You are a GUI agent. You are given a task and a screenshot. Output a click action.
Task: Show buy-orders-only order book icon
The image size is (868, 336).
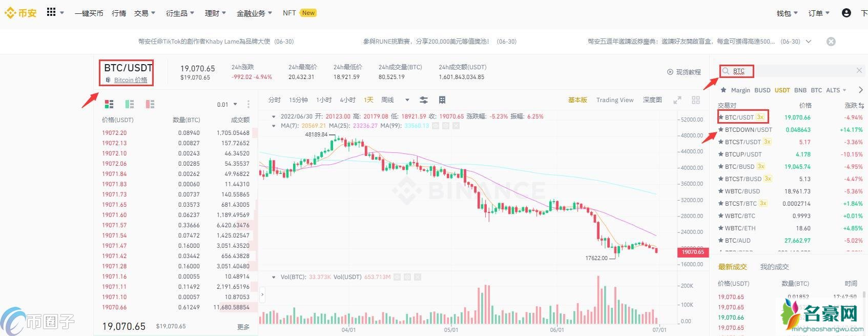(x=129, y=104)
